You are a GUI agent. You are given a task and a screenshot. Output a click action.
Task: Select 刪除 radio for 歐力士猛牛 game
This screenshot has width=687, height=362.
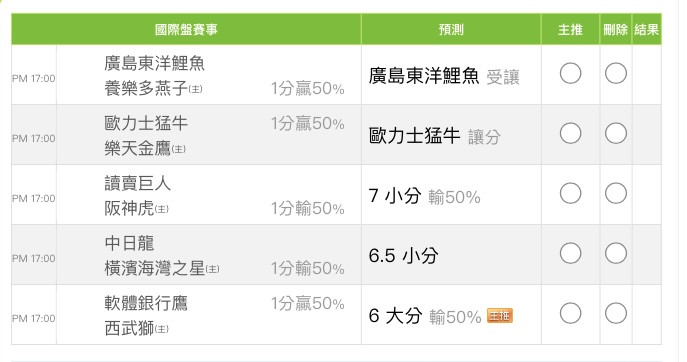point(616,133)
